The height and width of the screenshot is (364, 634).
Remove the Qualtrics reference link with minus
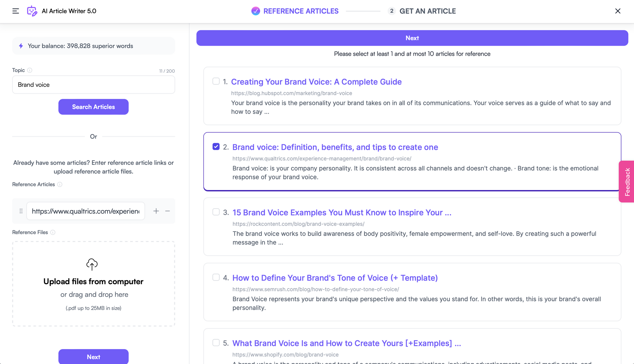point(168,211)
